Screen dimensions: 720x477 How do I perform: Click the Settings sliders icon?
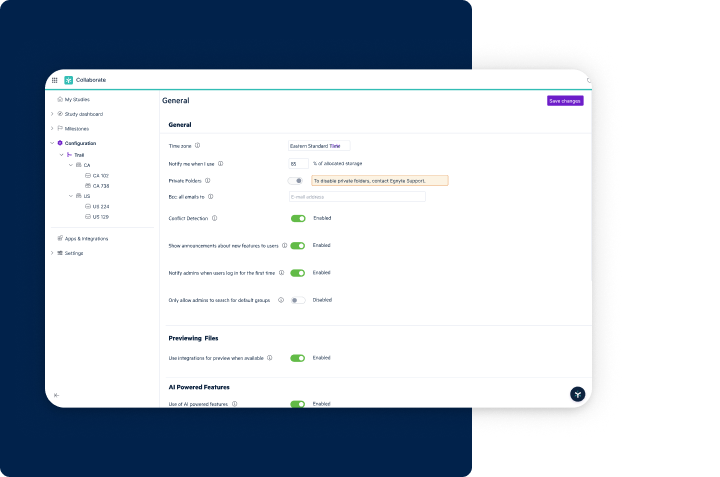pyautogui.click(x=60, y=253)
